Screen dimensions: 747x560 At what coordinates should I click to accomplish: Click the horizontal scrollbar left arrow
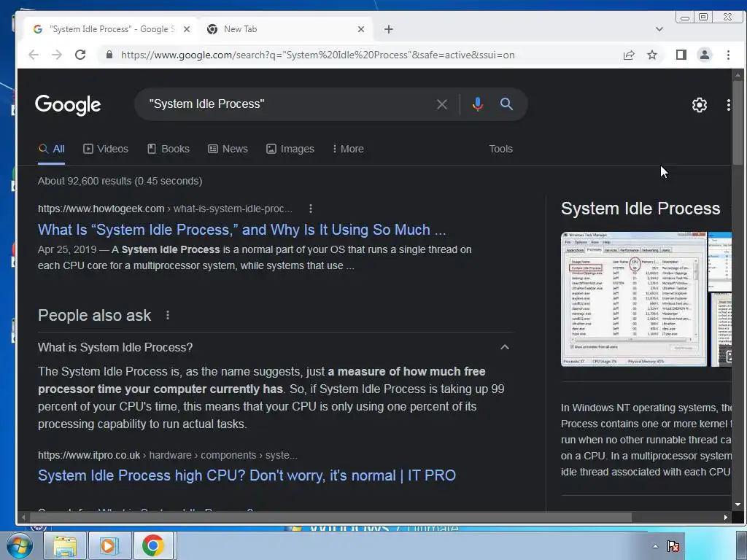[23, 517]
